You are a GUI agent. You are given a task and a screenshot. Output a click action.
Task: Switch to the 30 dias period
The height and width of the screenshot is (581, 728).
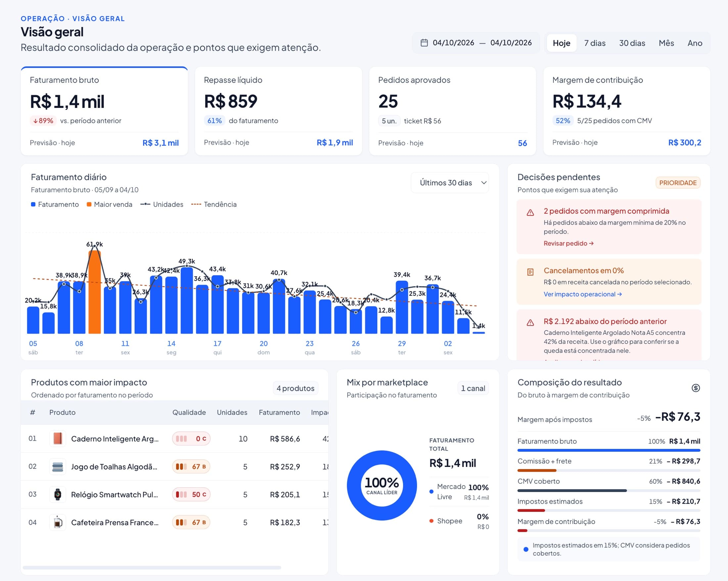click(x=632, y=43)
